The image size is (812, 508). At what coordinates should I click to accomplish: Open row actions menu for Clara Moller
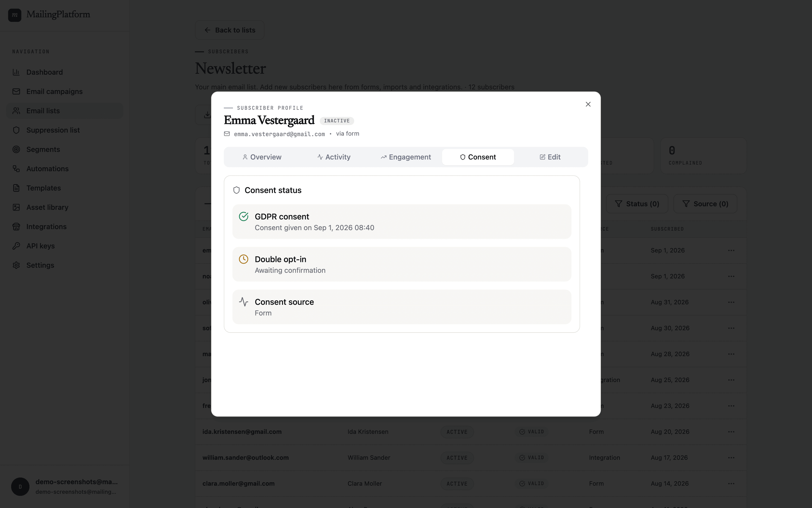731,483
